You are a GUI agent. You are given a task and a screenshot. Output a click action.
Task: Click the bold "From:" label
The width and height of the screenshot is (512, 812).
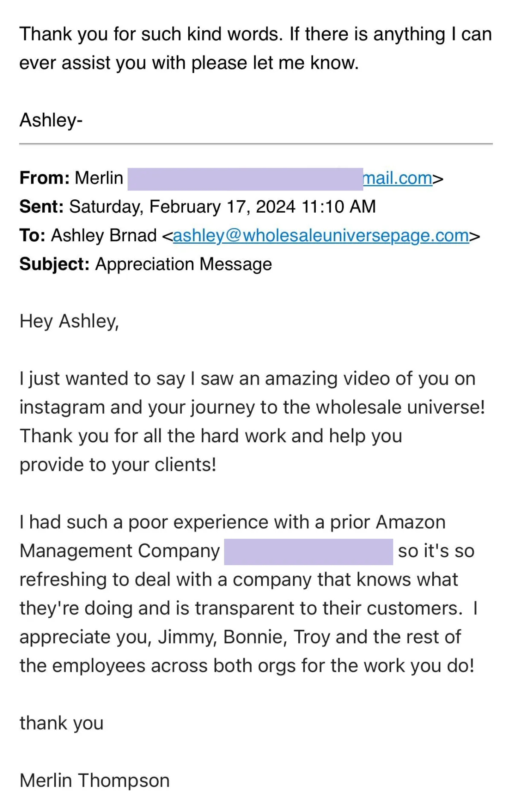pos(44,178)
